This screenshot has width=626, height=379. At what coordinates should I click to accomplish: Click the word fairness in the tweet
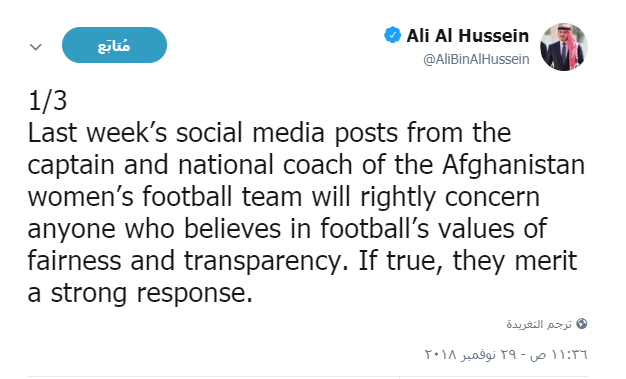[74, 260]
